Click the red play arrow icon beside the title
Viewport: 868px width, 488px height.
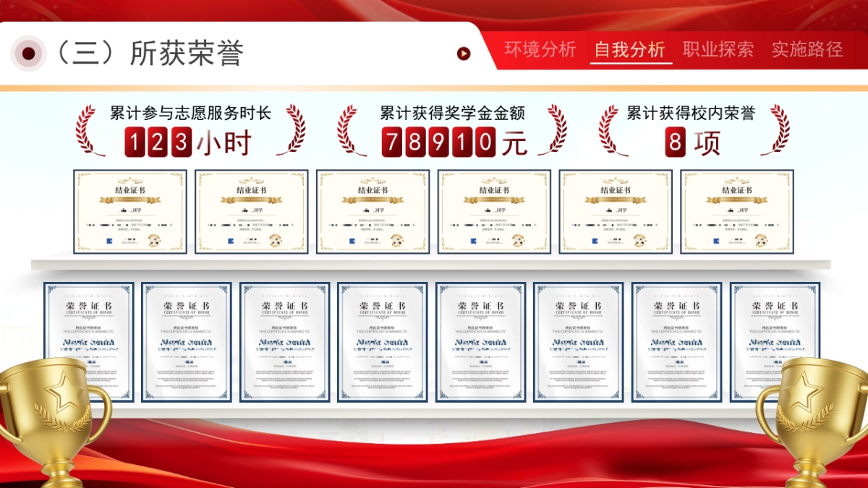point(463,53)
